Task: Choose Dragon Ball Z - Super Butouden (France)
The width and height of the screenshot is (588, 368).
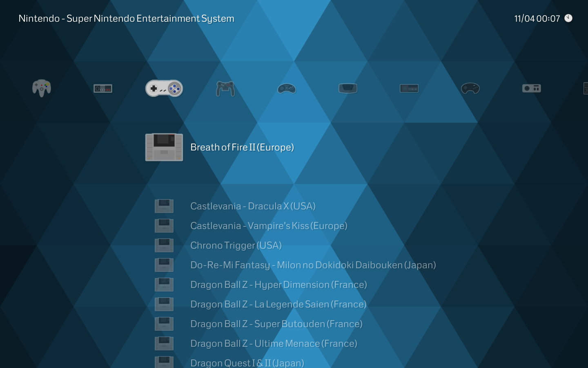Action: tap(276, 324)
